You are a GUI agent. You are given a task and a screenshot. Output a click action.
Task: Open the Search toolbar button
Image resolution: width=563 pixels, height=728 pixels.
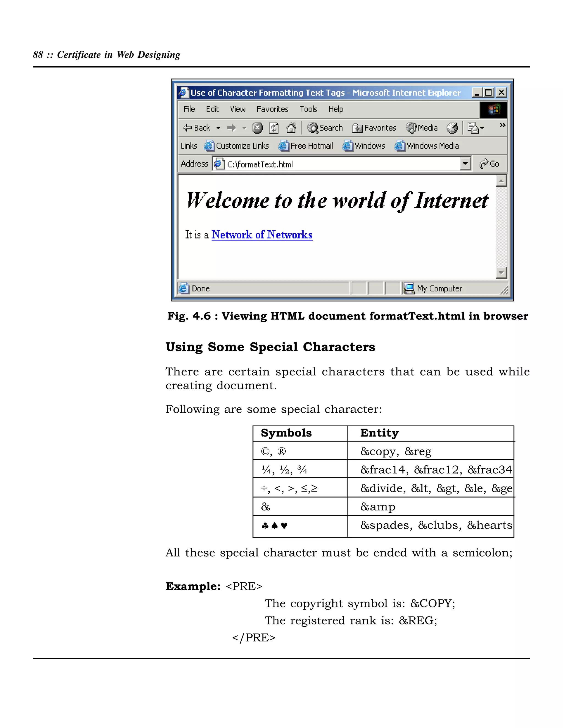click(x=325, y=128)
